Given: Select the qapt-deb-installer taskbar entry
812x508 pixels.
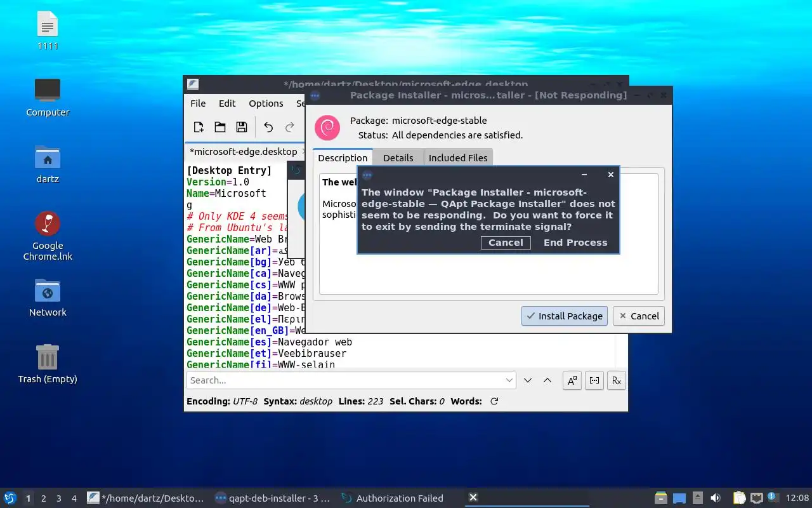Looking at the screenshot, I should [273, 498].
